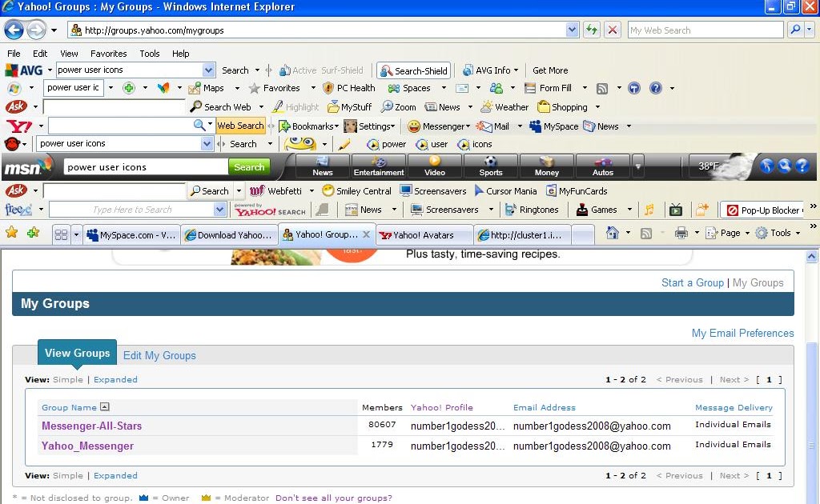Open MSN Sports channel
This screenshot has width=820, height=504.
[491, 166]
